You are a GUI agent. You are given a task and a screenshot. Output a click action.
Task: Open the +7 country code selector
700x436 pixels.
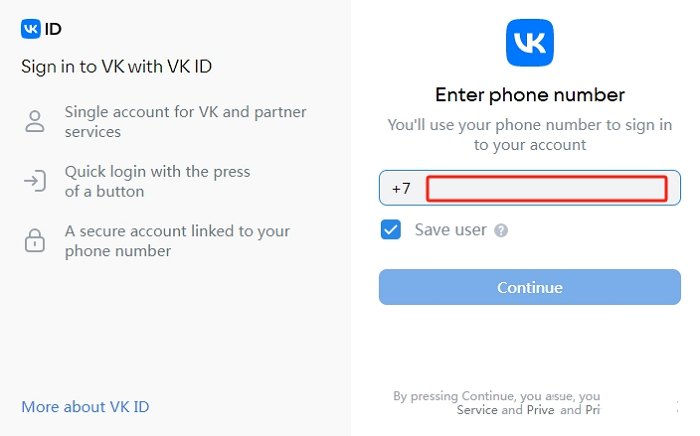click(x=401, y=188)
